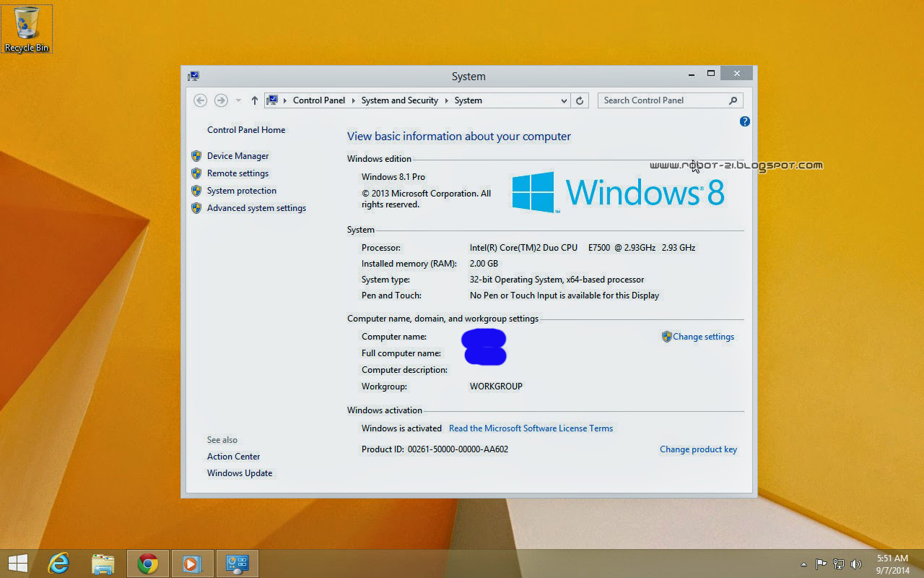This screenshot has width=924, height=578.
Task: Show hidden tray icons arrow
Action: pyautogui.click(x=803, y=564)
